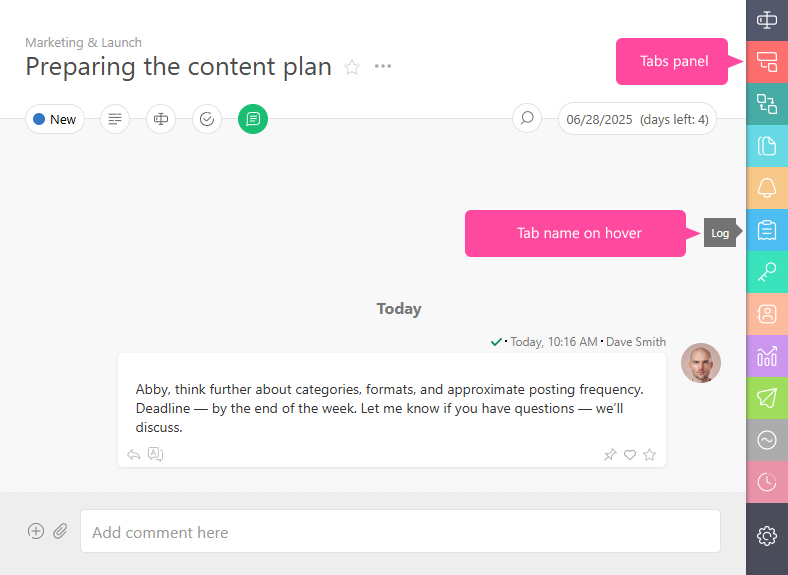Like Dave Smith's comment with the heart
788x575 pixels.
coord(630,455)
